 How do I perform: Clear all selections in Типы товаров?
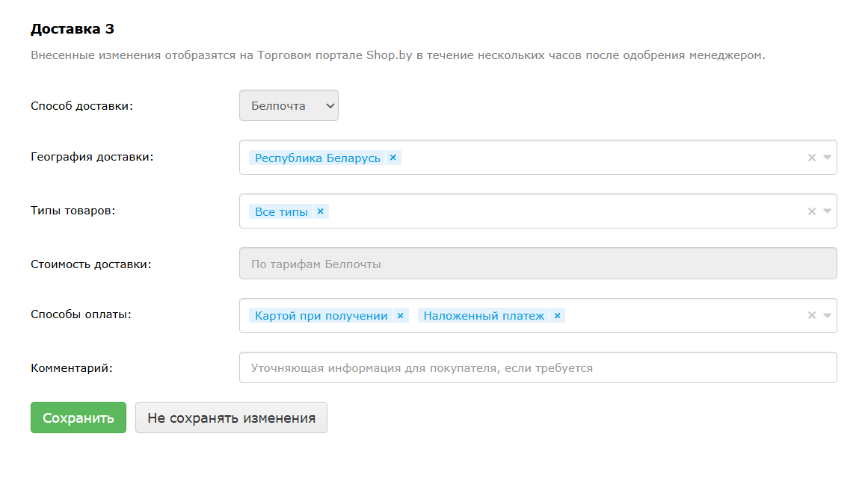pyautogui.click(x=811, y=211)
